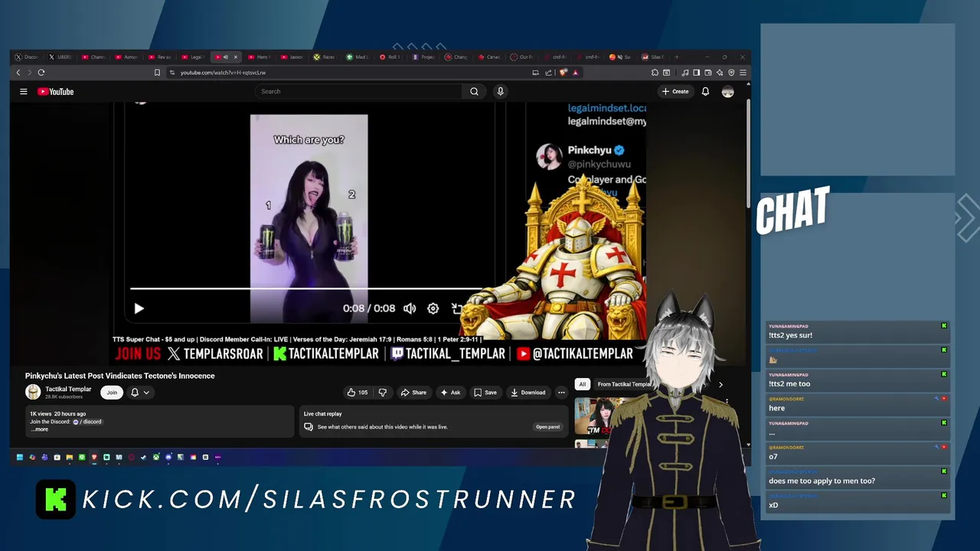This screenshot has height=551, width=980.
Task: Open Brave browser from the taskbar
Action: pos(94,458)
